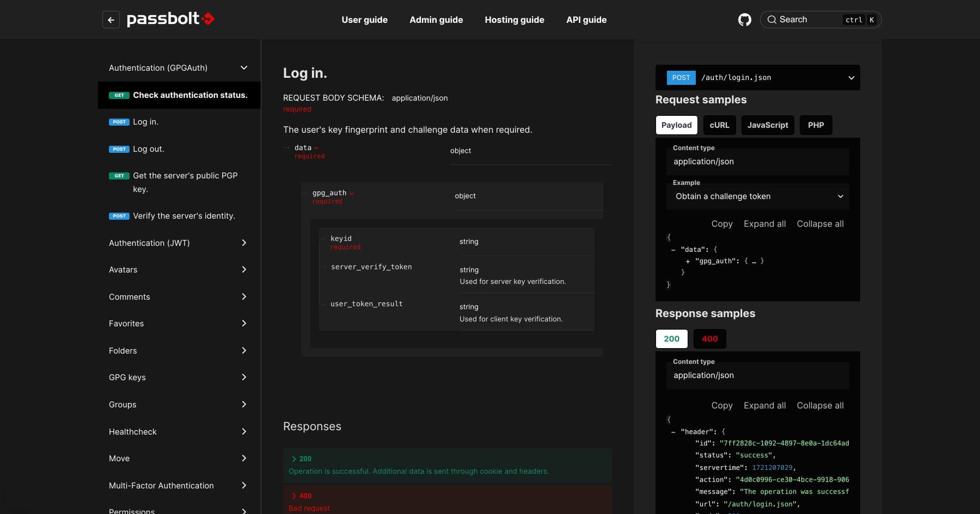Open the GitHub repository icon
Image resolution: width=980 pixels, height=514 pixels.
click(x=744, y=20)
